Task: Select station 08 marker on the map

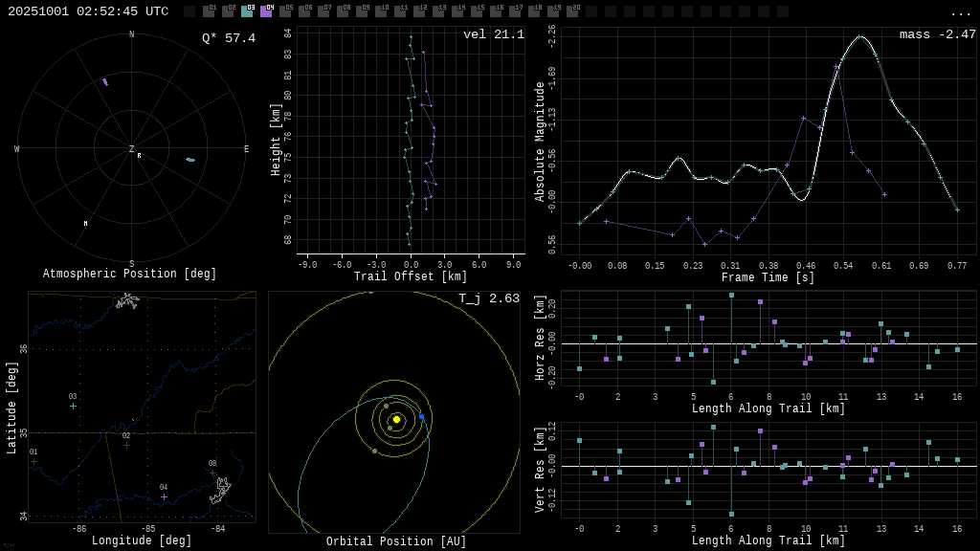Action: [212, 473]
